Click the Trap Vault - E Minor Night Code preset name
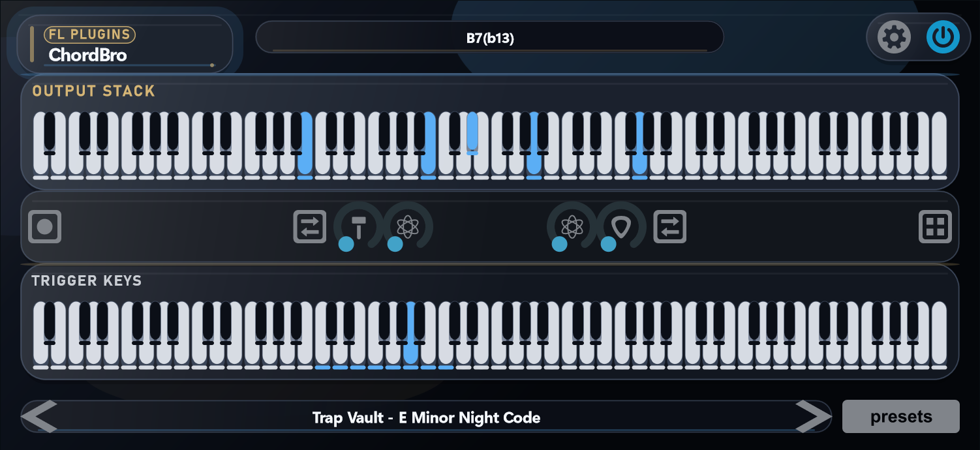980x450 pixels. tap(426, 418)
